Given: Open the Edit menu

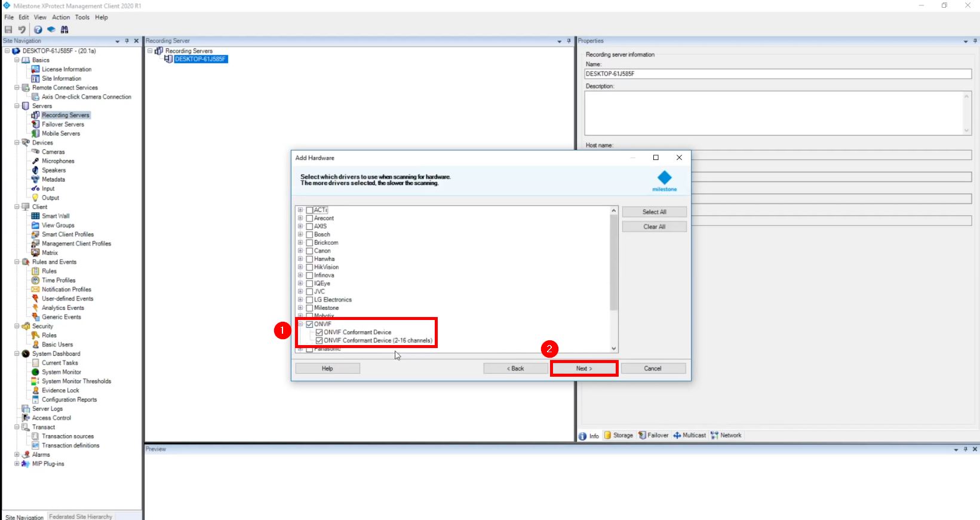Looking at the screenshot, I should [x=24, y=17].
